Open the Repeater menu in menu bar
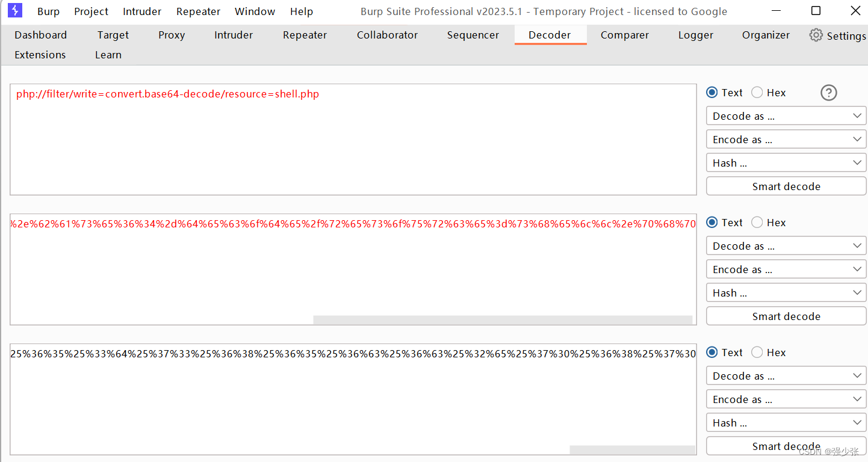This screenshot has height=462, width=868. pos(199,11)
